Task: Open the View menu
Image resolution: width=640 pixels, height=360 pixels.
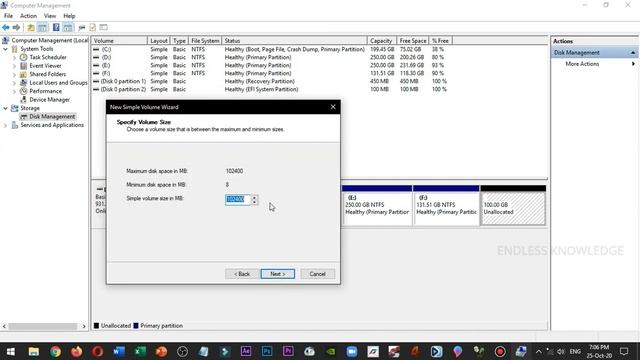Action: (x=50, y=16)
